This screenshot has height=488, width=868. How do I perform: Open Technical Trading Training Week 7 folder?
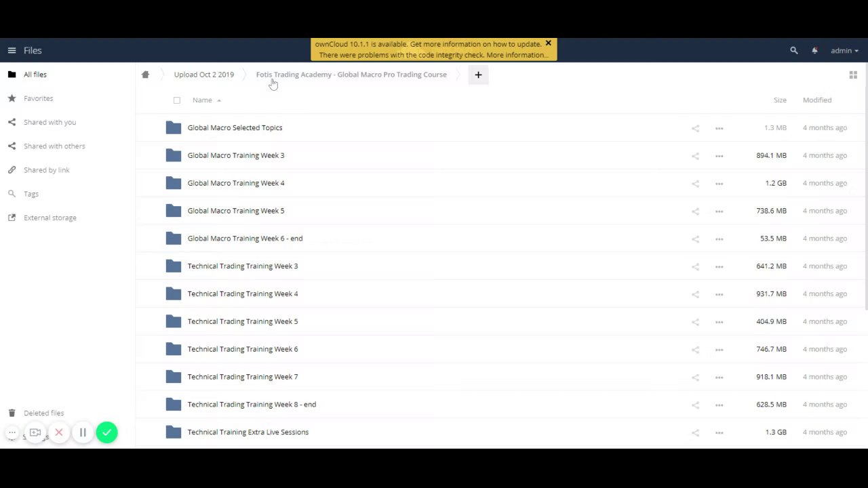pos(243,377)
